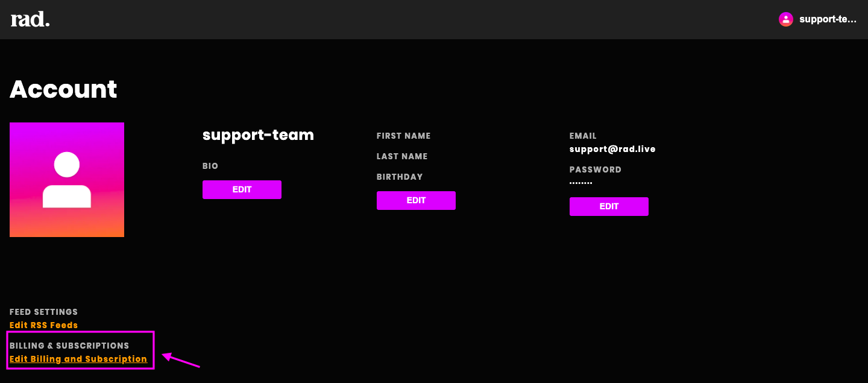
Task: Edit email and password
Action: 609,206
